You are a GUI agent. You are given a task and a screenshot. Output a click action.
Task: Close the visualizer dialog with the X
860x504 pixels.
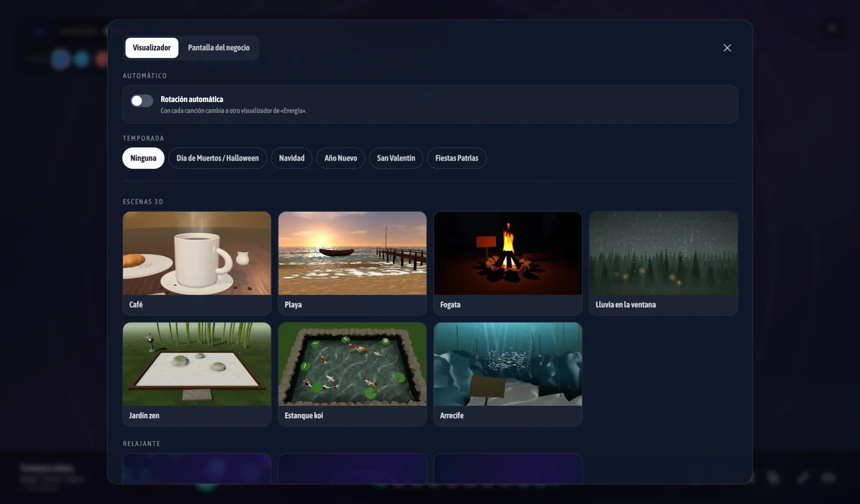click(727, 48)
